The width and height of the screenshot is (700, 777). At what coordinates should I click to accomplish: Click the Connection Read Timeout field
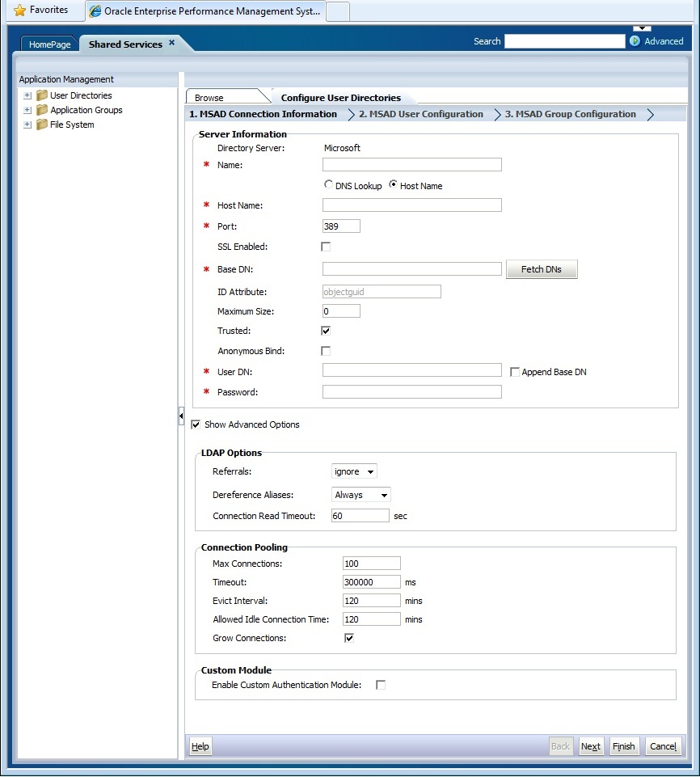(361, 516)
